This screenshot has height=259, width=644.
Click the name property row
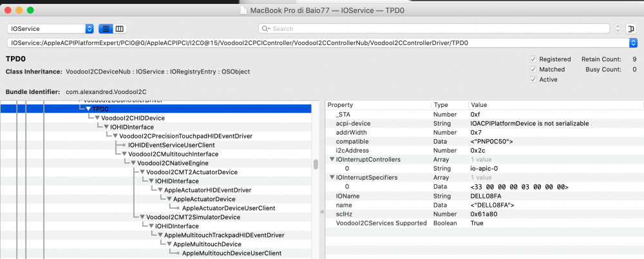[x=485, y=205]
